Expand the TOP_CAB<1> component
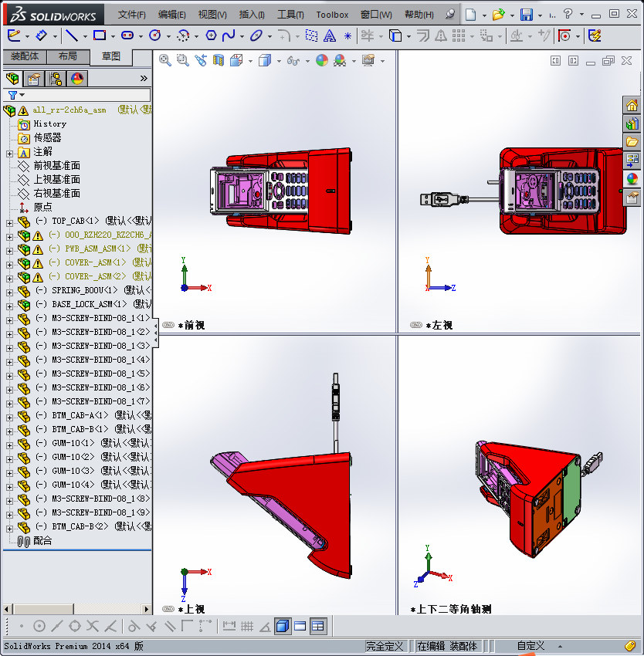Screen dimensions: 644x656 tap(9, 223)
